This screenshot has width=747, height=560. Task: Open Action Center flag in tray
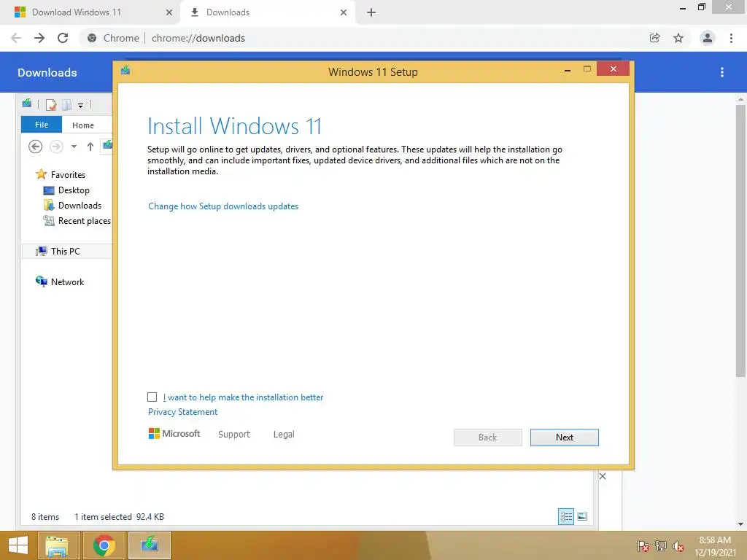click(x=643, y=546)
